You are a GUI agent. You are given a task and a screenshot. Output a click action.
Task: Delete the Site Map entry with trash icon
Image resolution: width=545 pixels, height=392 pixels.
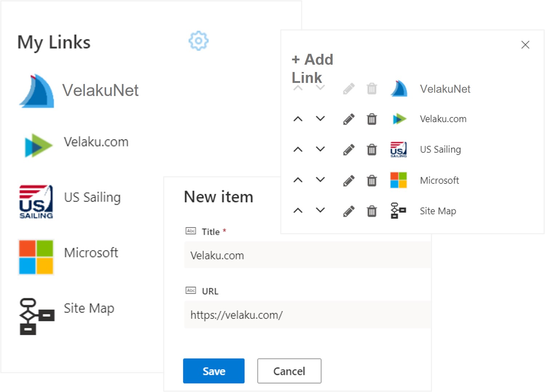pyautogui.click(x=372, y=211)
